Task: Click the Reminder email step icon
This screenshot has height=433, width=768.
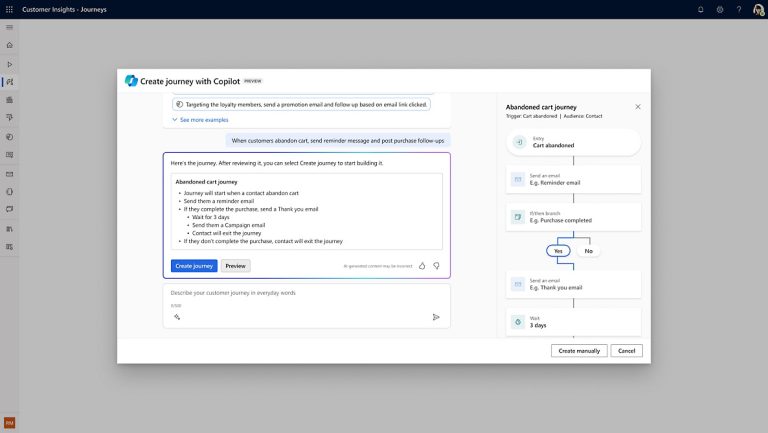Action: point(518,179)
